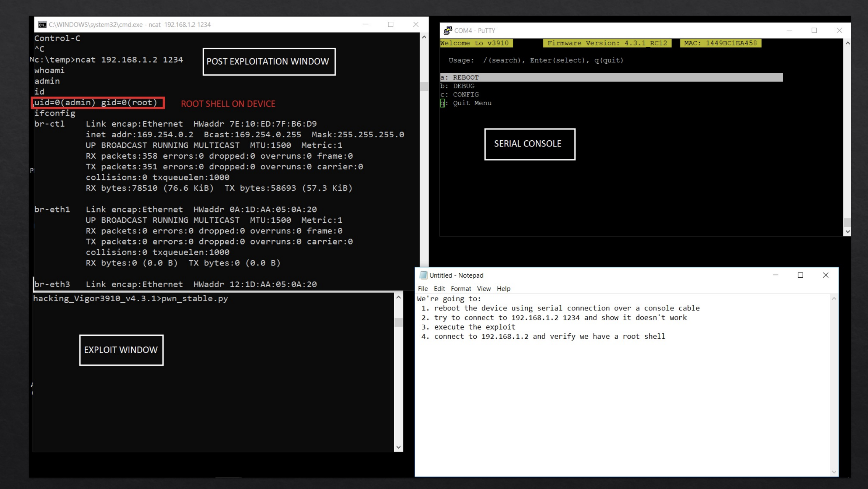Select the REBOOT entry in PuTTY menu

(611, 77)
